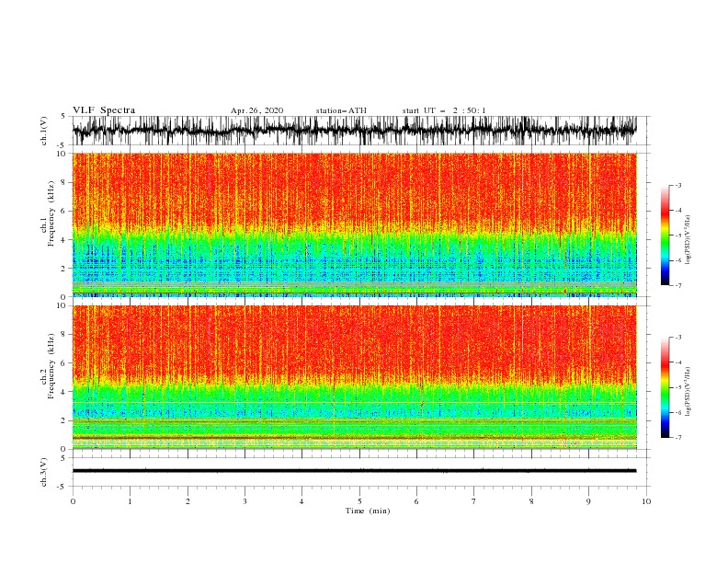Click the "4" tick on ch.2 frequency axis
The width and height of the screenshot is (728, 563).
tap(63, 392)
